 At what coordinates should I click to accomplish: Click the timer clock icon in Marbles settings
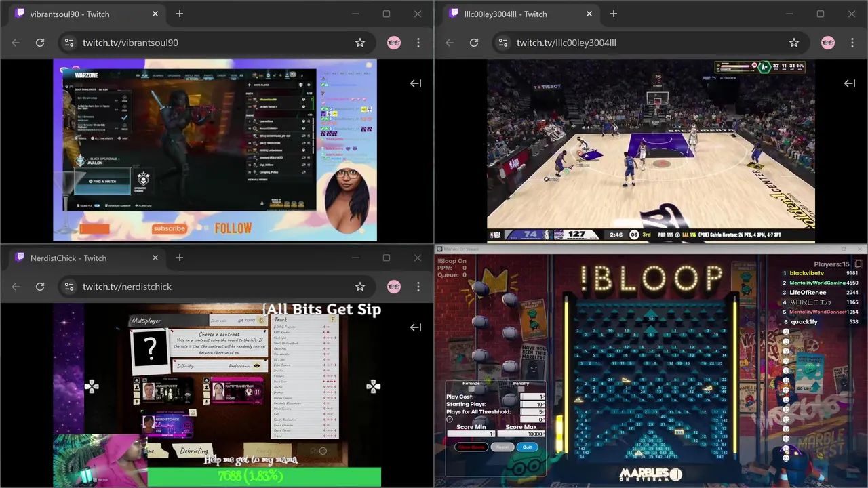point(450,420)
